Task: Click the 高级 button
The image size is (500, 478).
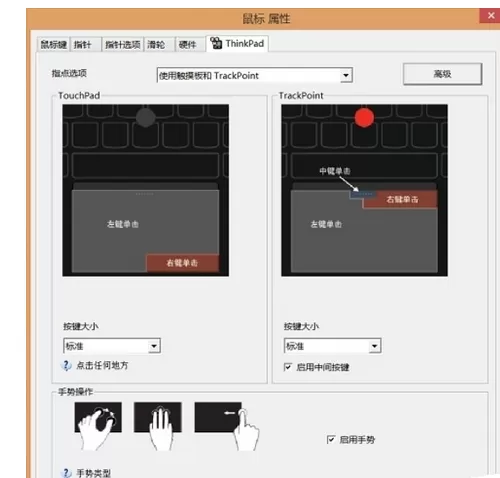Action: coord(442,74)
